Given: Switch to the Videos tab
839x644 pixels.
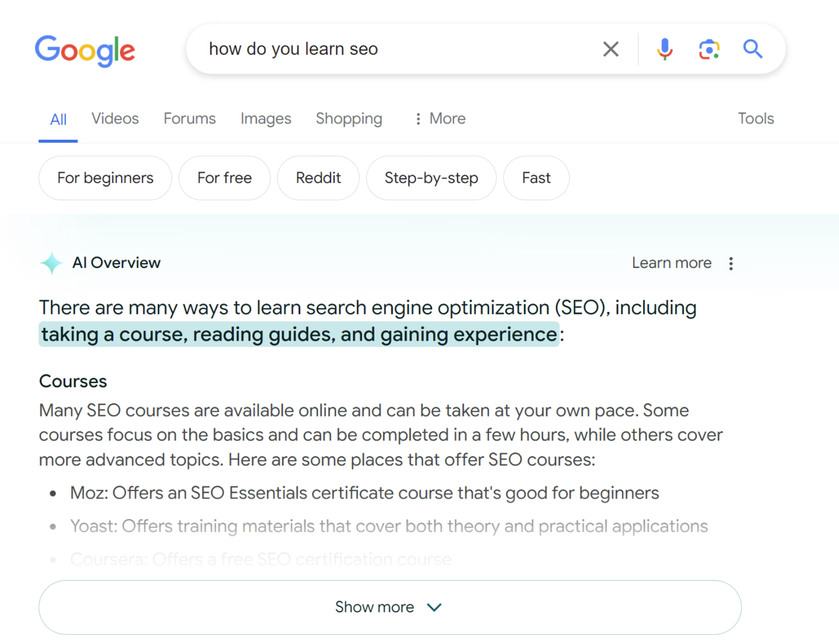Looking at the screenshot, I should (115, 119).
